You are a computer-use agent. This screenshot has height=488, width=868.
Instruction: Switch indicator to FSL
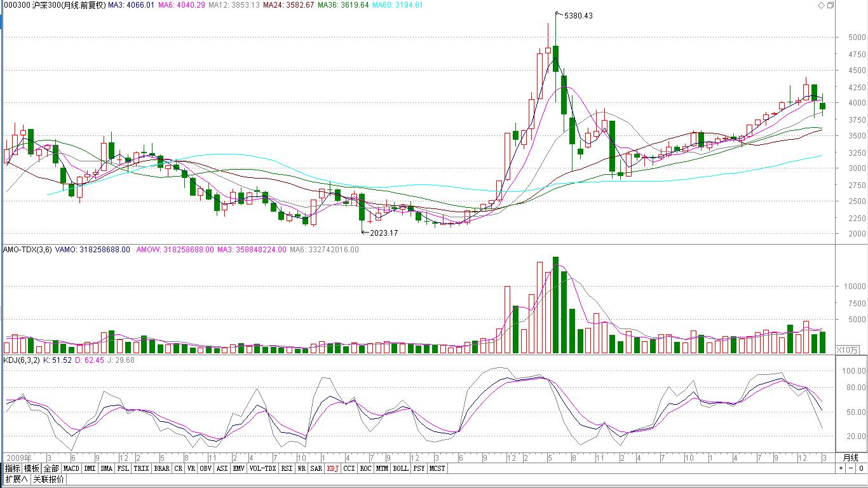click(123, 468)
